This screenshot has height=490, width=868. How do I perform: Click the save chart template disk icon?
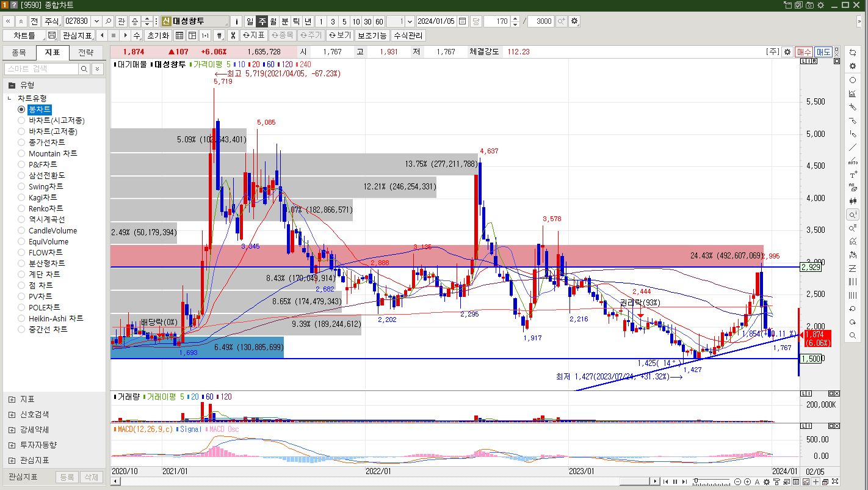[x=52, y=35]
